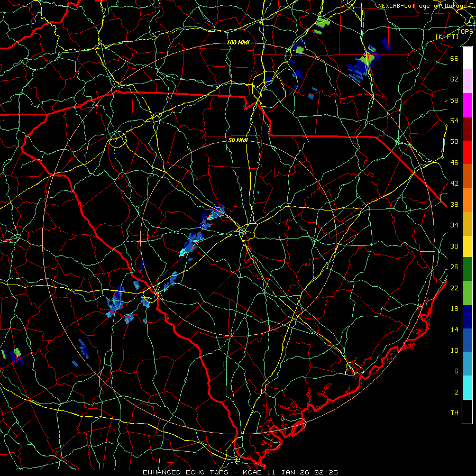Click the 30 legend value
The image size is (476, 476).
454,246
